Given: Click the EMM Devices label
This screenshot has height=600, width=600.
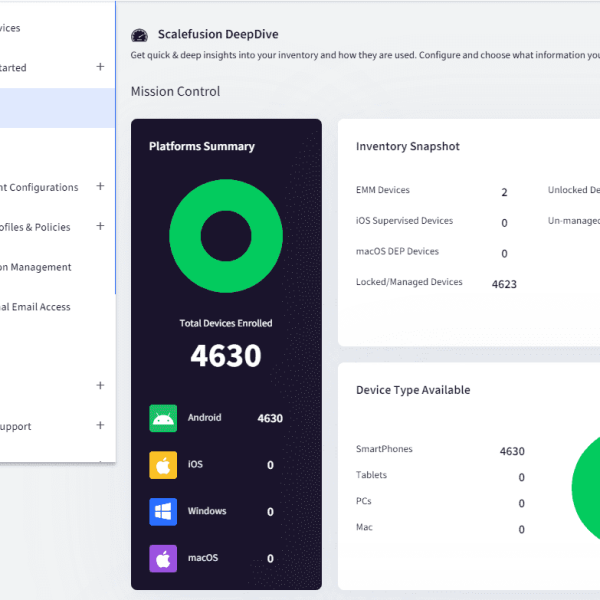Looking at the screenshot, I should pyautogui.click(x=383, y=190).
